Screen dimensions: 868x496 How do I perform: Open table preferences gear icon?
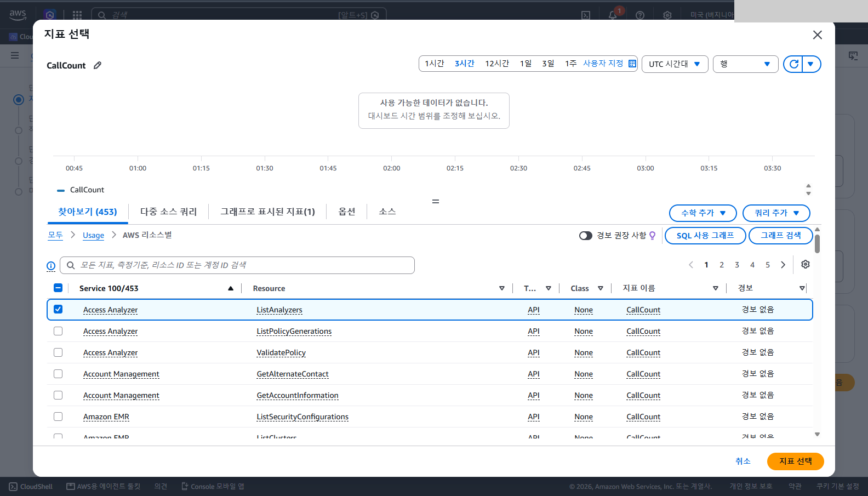point(806,264)
